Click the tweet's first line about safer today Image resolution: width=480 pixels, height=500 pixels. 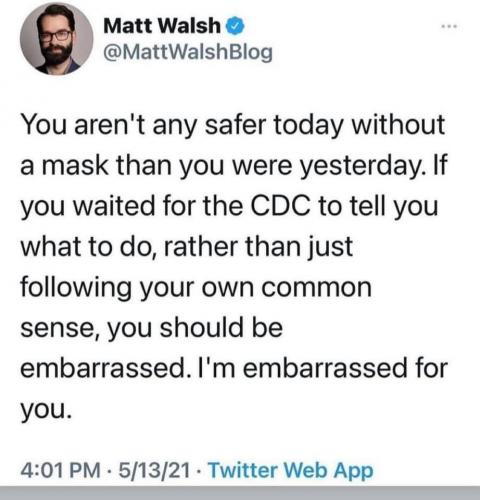[x=233, y=125]
